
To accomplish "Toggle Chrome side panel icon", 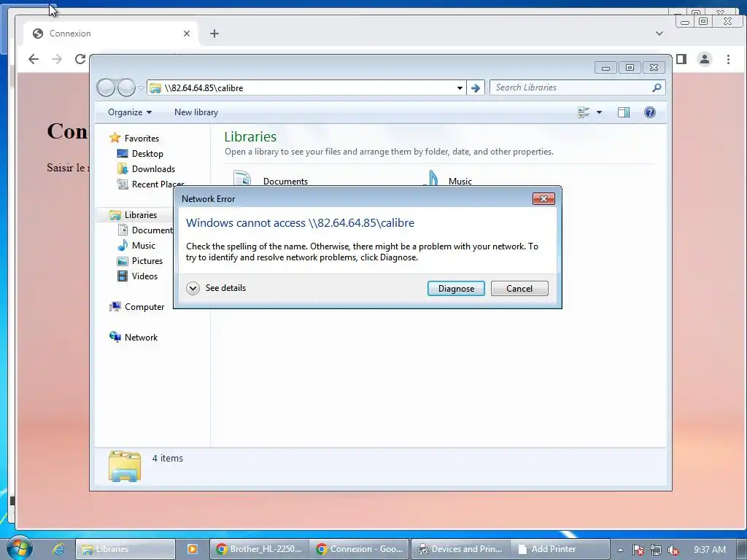I will (681, 59).
